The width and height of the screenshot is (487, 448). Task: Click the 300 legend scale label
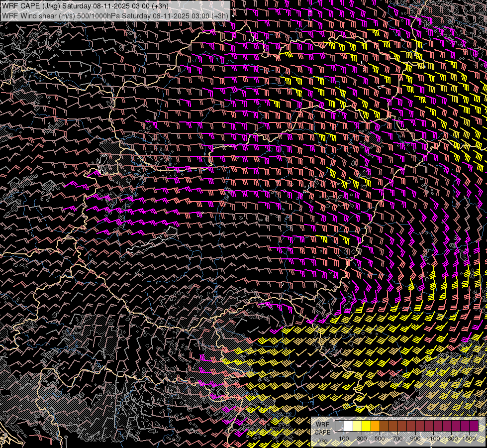pyautogui.click(x=362, y=439)
